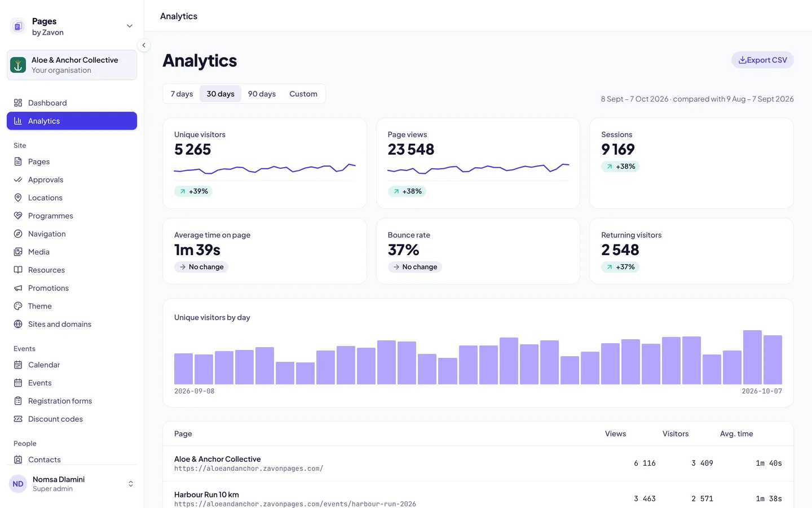
Task: Click the Contacts address book icon
Action: point(18,459)
